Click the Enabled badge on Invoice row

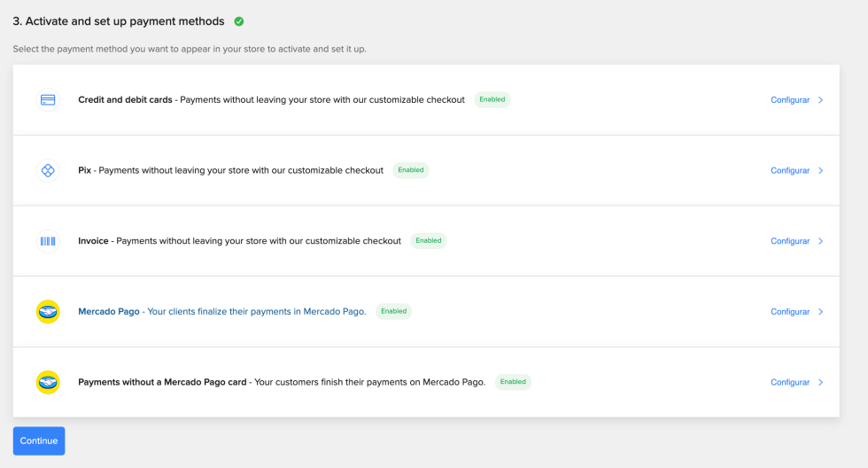(429, 240)
